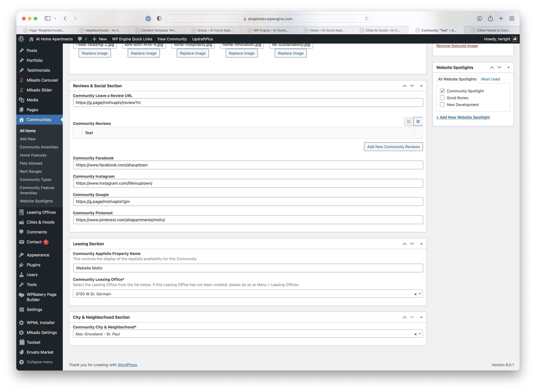Open the Safari sidebar toggle icon
Image resolution: width=536 pixels, height=392 pixels.
pyautogui.click(x=48, y=18)
